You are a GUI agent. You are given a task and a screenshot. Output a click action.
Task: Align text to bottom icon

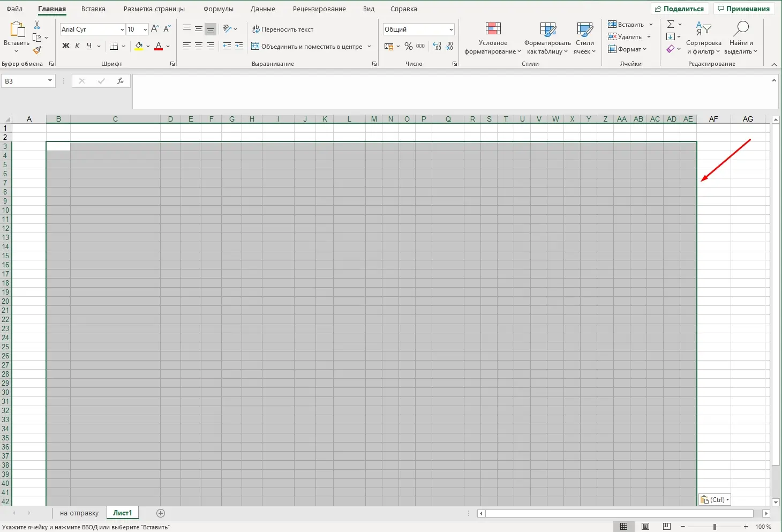click(210, 29)
